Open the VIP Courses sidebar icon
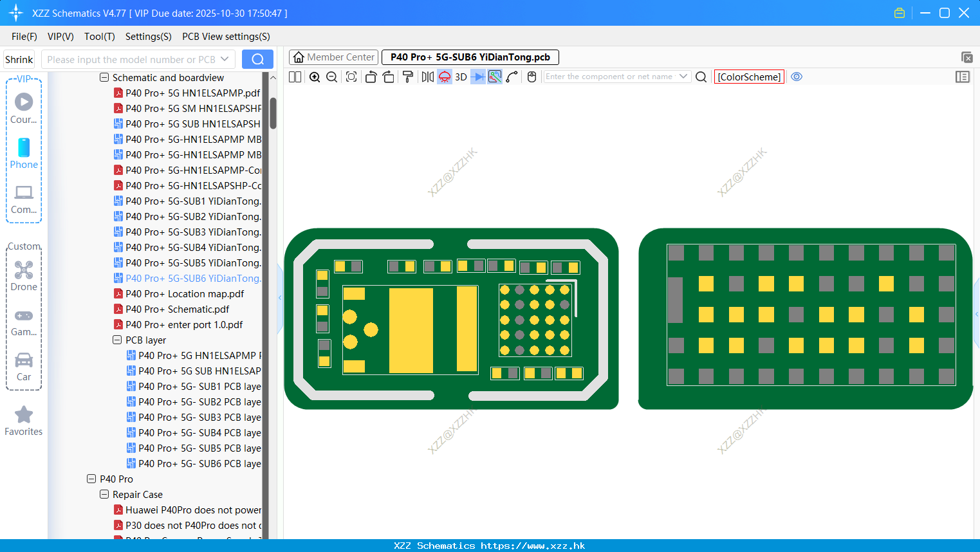 coord(24,108)
